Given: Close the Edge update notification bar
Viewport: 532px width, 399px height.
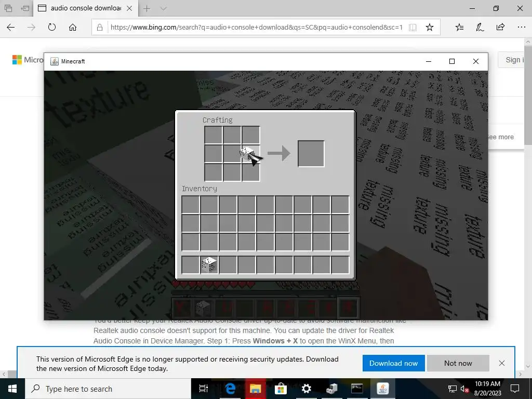Looking at the screenshot, I should coord(502,363).
